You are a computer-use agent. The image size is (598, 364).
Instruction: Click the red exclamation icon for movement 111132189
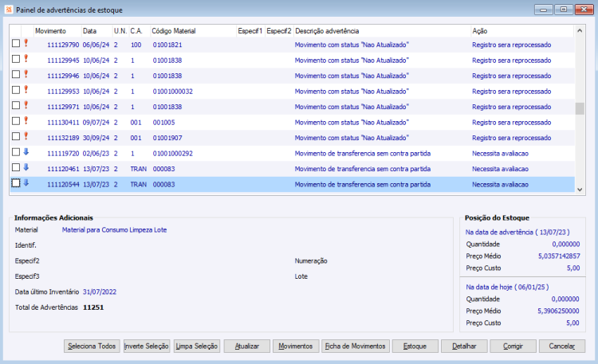(x=26, y=136)
